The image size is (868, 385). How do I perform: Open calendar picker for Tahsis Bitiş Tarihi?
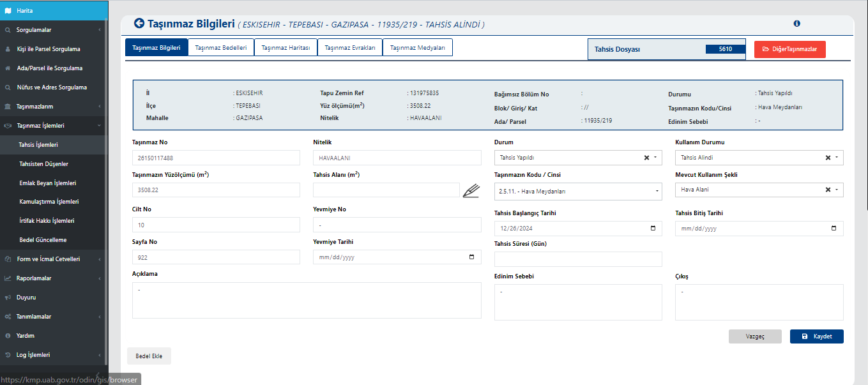click(x=834, y=229)
